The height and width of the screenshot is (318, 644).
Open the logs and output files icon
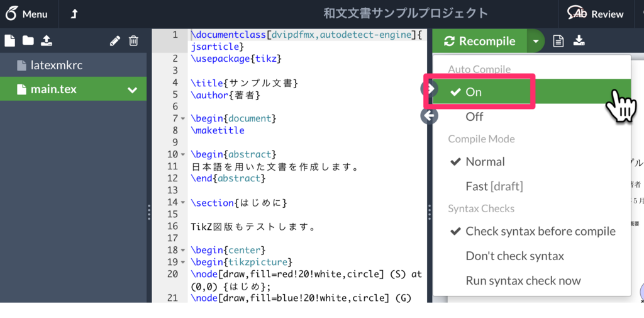pos(558,41)
